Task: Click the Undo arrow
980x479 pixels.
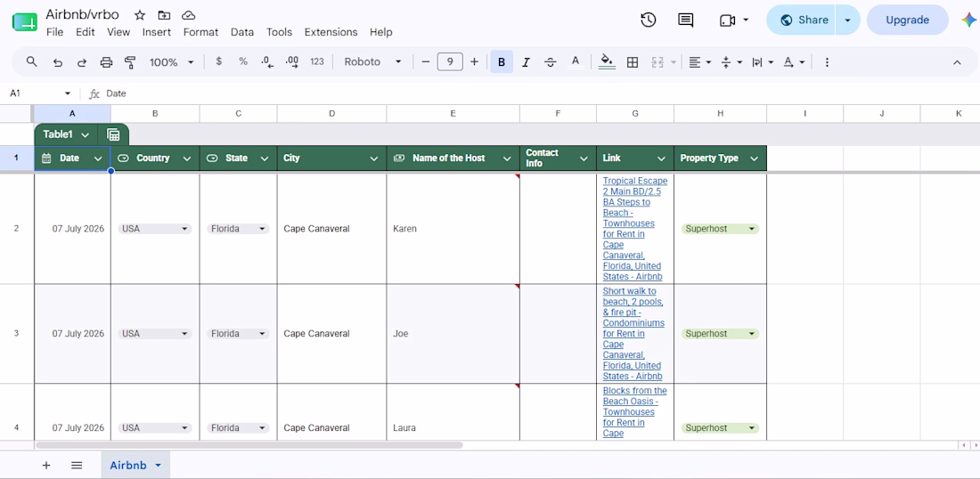Action: click(x=58, y=61)
